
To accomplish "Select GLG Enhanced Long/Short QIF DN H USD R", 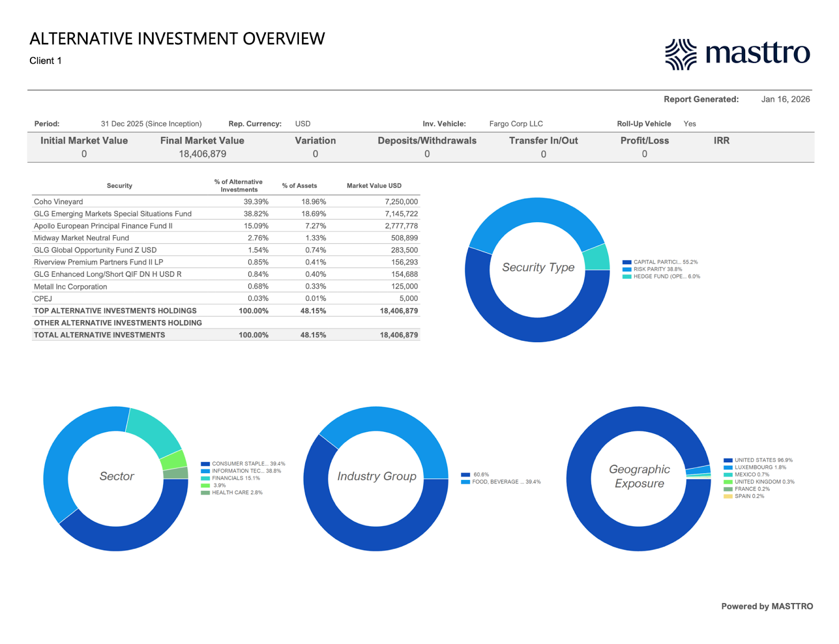I will pyautogui.click(x=226, y=274).
